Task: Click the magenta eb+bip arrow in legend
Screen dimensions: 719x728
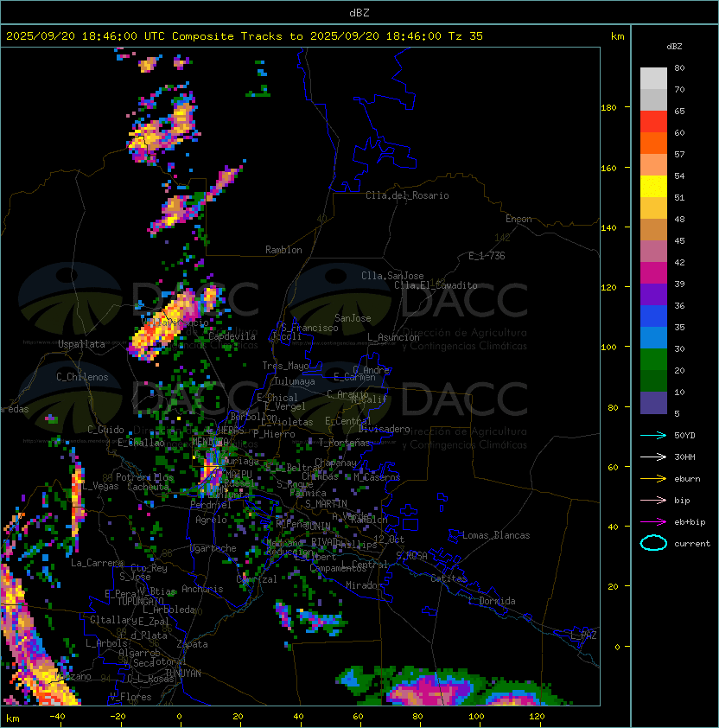Action: (x=653, y=522)
